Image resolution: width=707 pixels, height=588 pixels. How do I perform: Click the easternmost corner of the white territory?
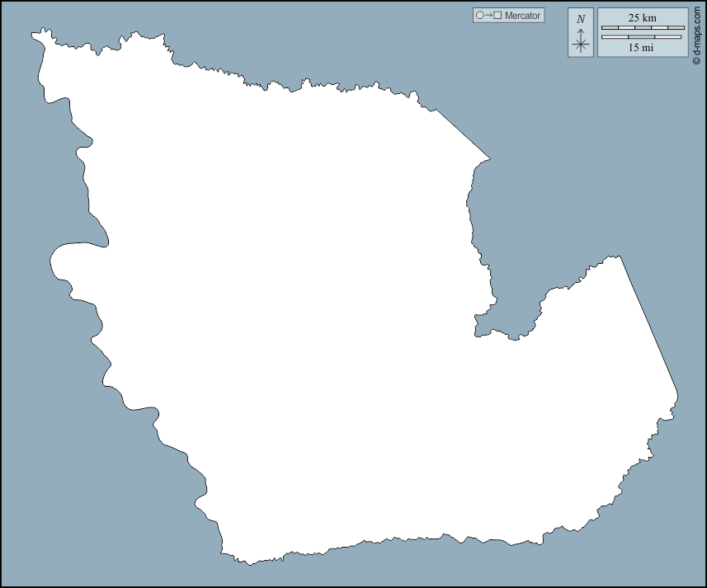(676, 395)
